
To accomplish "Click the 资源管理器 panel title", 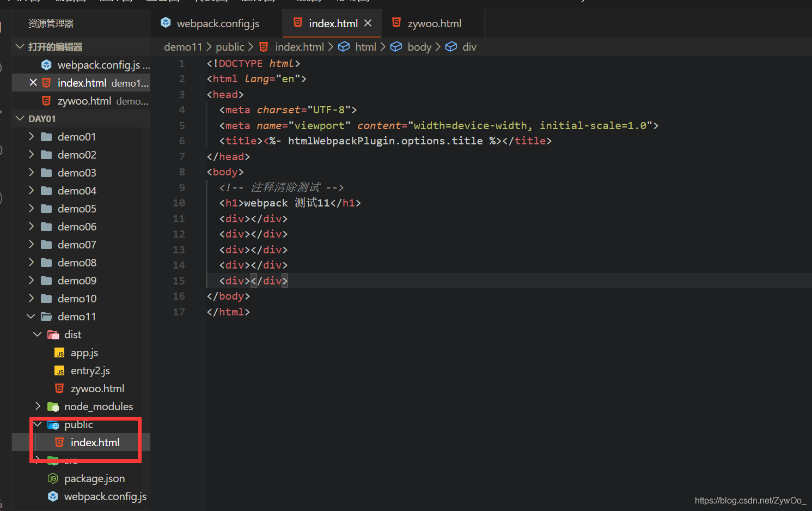I will 51,23.
